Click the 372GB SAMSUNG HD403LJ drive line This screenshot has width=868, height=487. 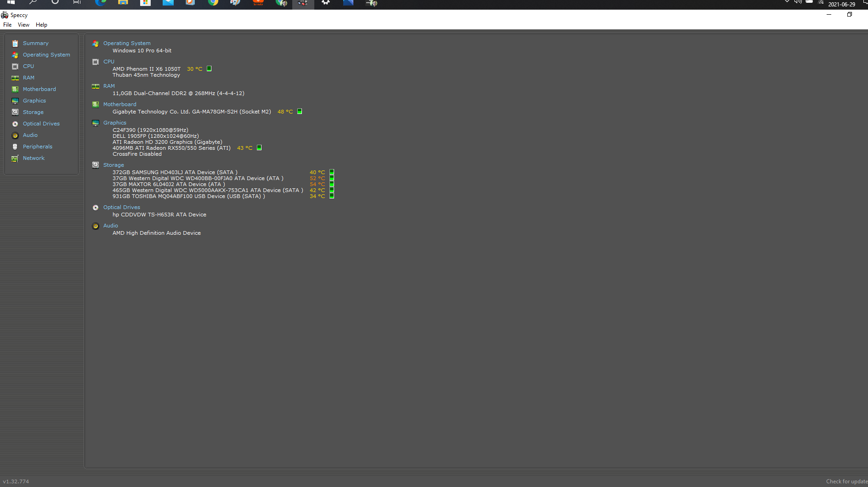(175, 172)
